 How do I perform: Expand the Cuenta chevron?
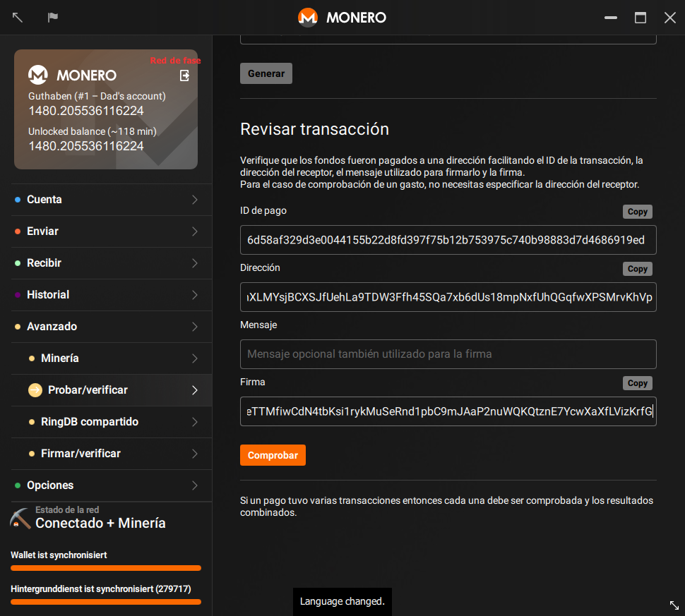click(195, 200)
